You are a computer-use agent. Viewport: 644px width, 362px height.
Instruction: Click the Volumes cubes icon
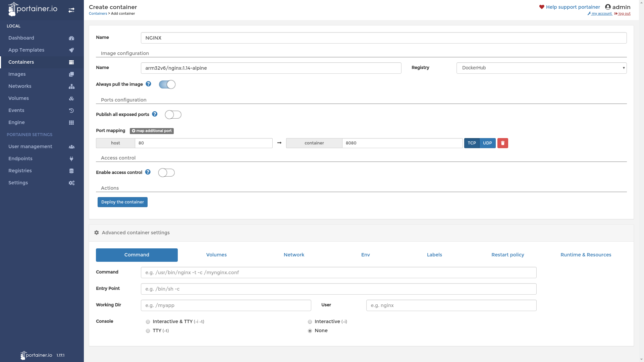point(71,99)
